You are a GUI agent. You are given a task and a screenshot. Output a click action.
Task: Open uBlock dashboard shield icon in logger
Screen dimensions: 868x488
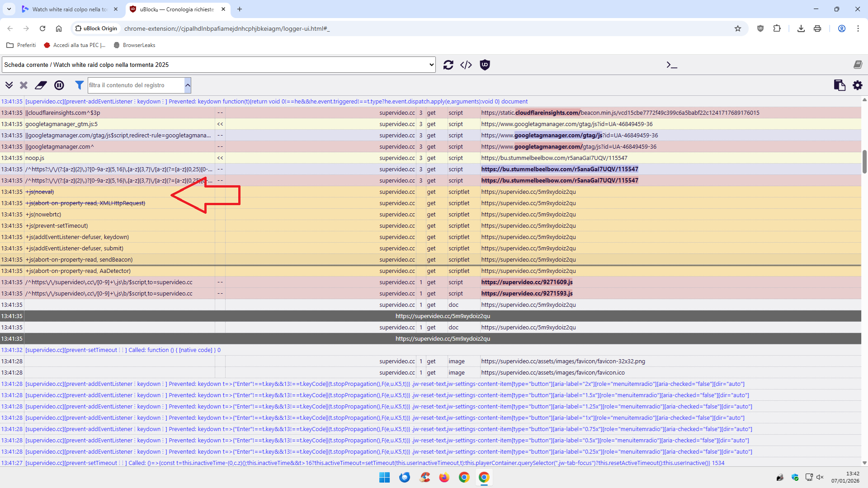[x=485, y=65]
